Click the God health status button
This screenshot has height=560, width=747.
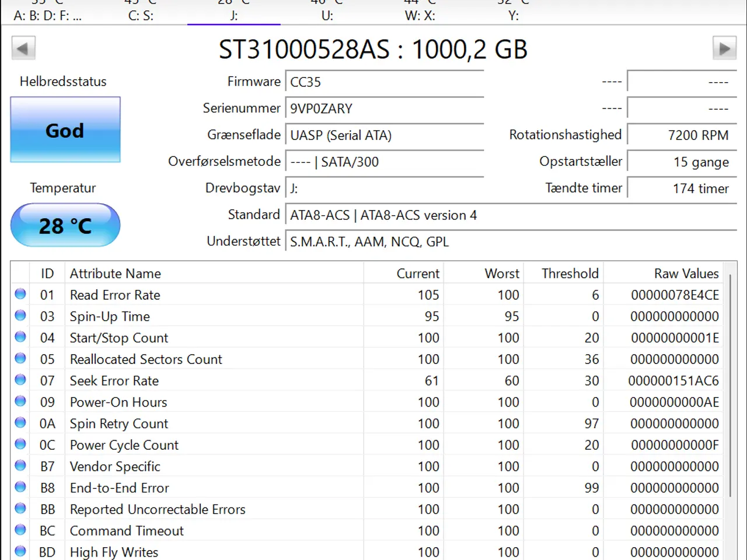pyautogui.click(x=65, y=129)
